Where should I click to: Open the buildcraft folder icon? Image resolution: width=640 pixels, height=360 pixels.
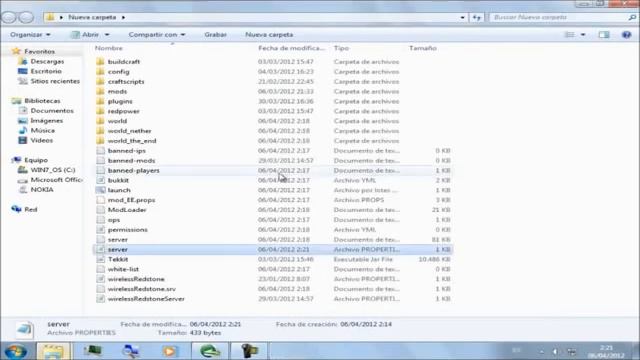coord(100,62)
